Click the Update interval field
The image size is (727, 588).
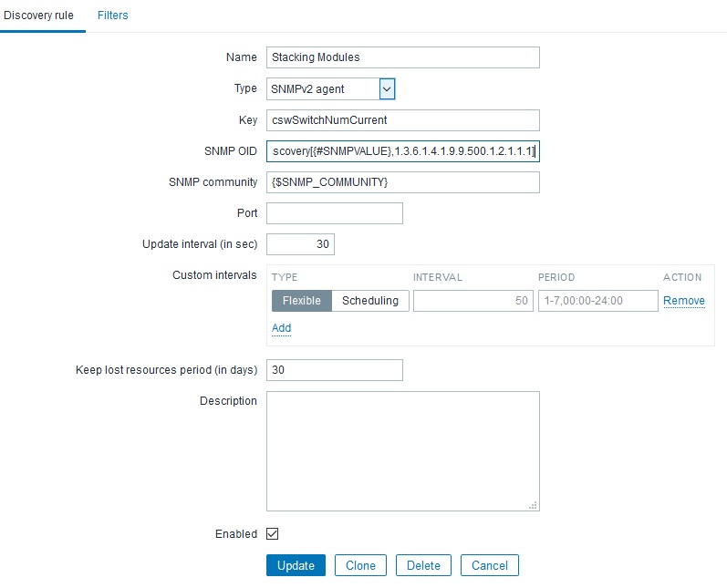tap(300, 244)
